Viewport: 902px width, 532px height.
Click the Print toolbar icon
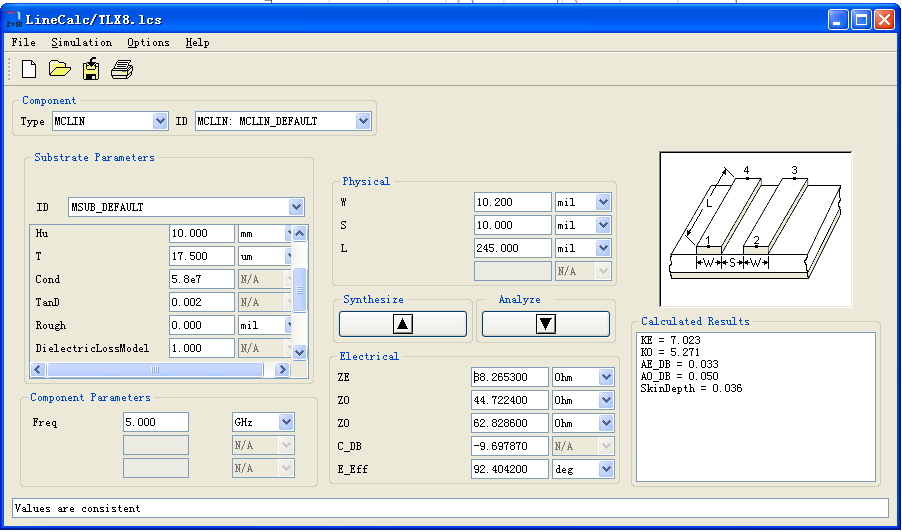click(122, 70)
